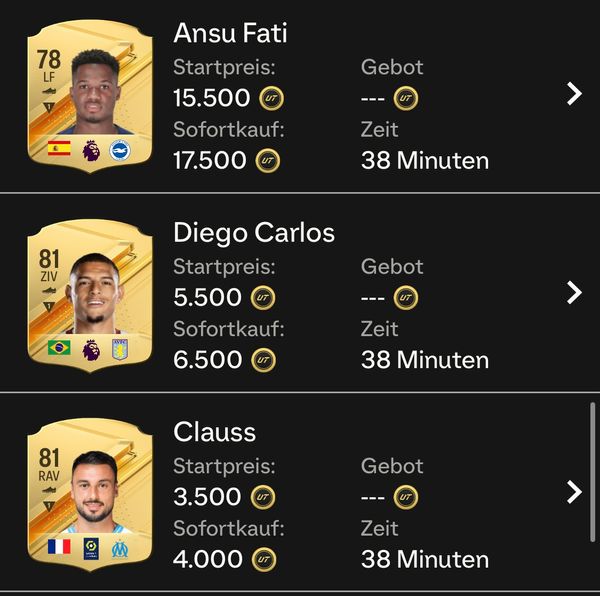Open Clauss listing details chevron
The height and width of the screenshot is (596, 600).
tap(574, 492)
